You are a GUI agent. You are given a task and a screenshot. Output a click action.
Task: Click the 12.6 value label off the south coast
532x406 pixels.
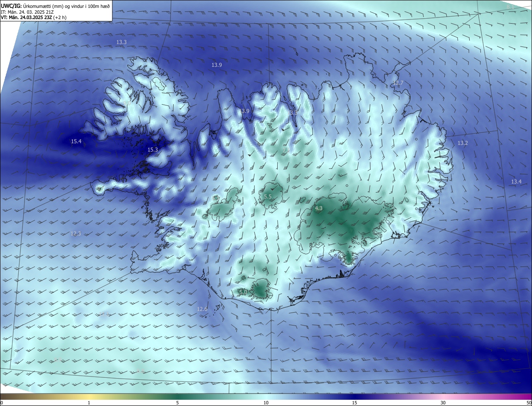[202, 309]
